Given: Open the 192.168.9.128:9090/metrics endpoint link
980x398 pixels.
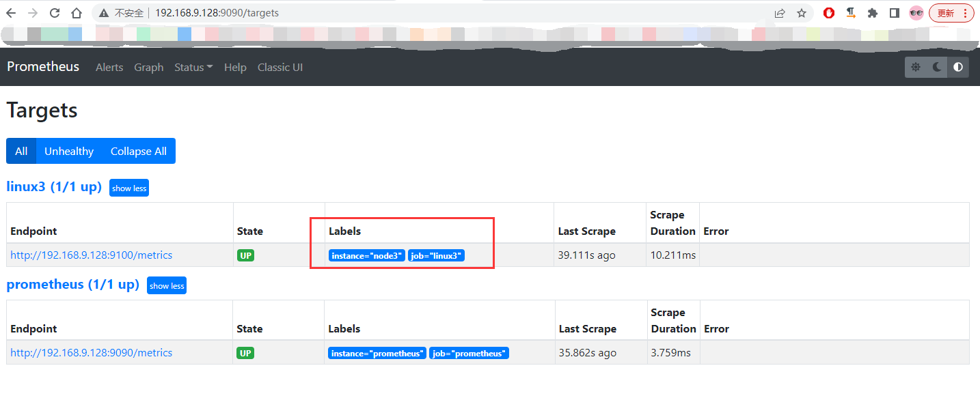Looking at the screenshot, I should [x=92, y=353].
